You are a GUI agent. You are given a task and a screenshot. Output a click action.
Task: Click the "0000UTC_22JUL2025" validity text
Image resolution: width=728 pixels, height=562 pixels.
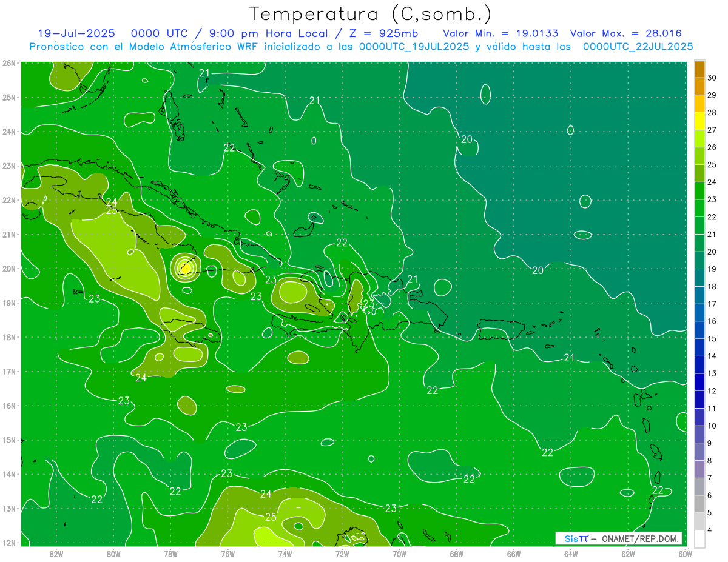pyautogui.click(x=638, y=47)
